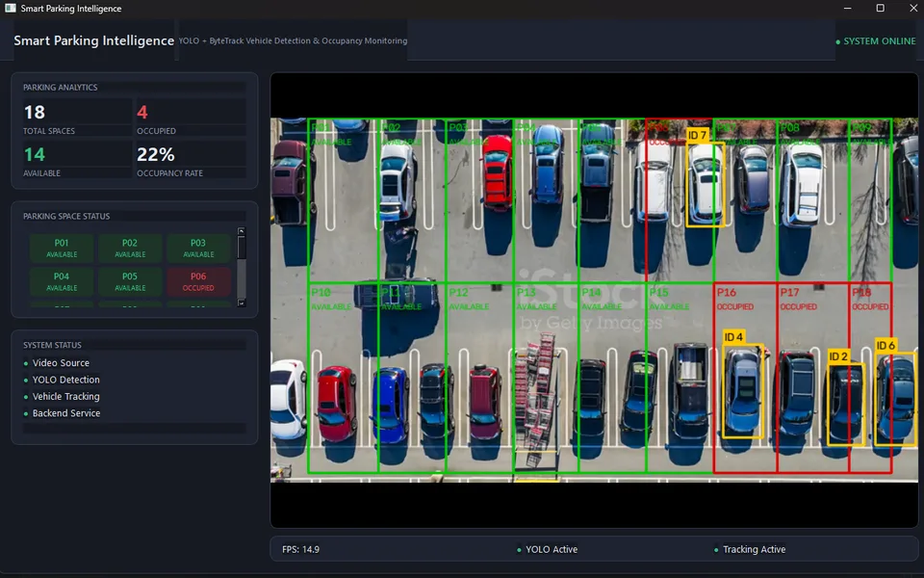Click the Video Source status entry

(57, 363)
